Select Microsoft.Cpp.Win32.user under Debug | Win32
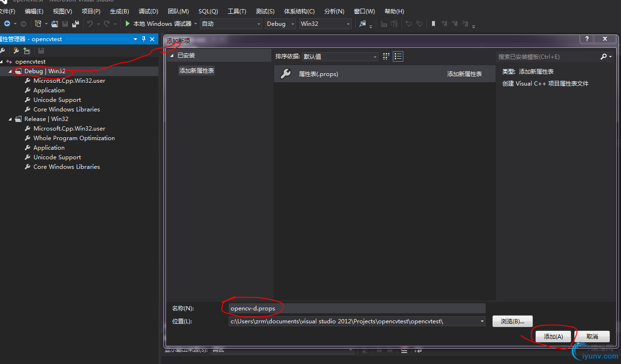Image resolution: width=621 pixels, height=364 pixels. coord(69,81)
